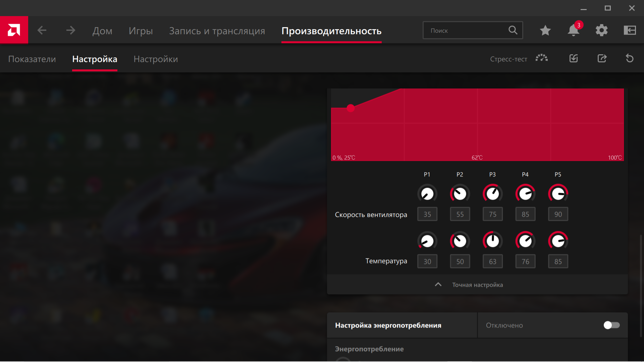The image size is (644, 362).
Task: Click the P1 temperature field showing 30
Action: (x=427, y=261)
